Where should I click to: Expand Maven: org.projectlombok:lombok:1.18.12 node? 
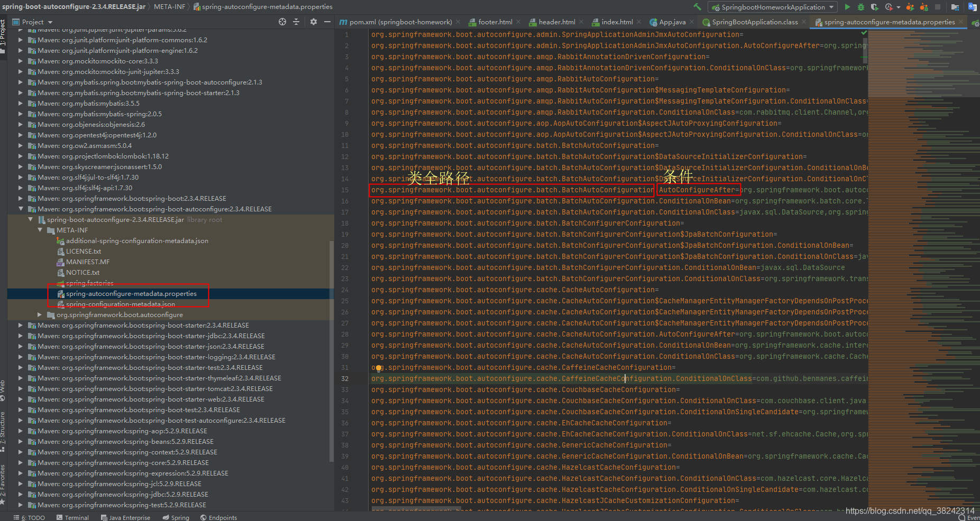[x=21, y=156]
